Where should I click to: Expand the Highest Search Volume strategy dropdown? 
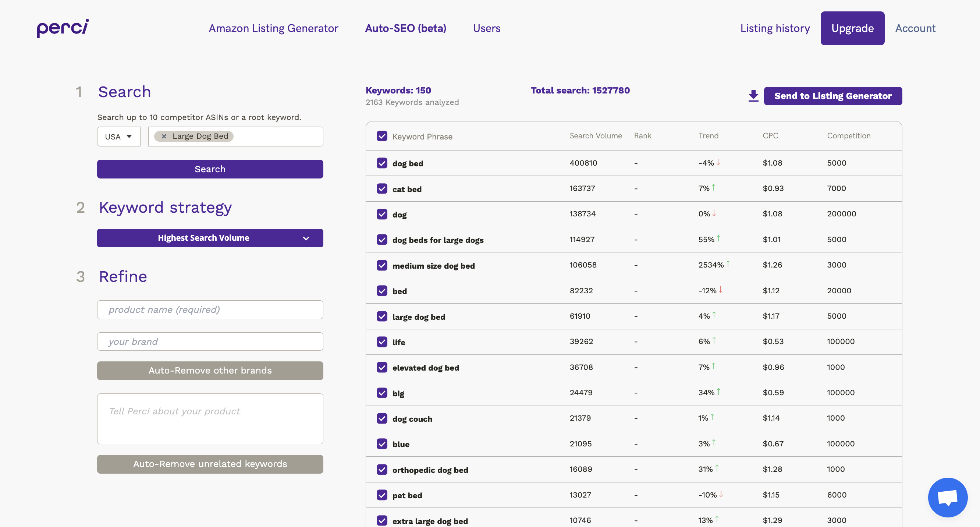tap(210, 238)
